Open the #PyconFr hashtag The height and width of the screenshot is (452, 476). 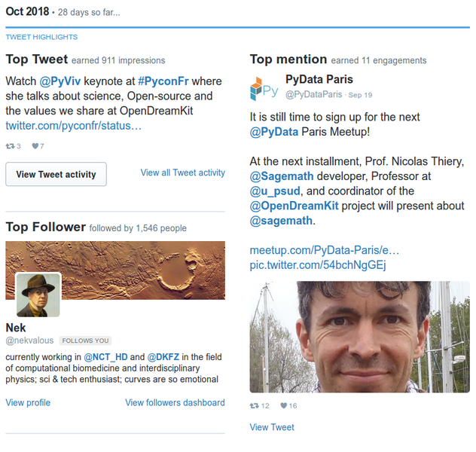click(163, 81)
